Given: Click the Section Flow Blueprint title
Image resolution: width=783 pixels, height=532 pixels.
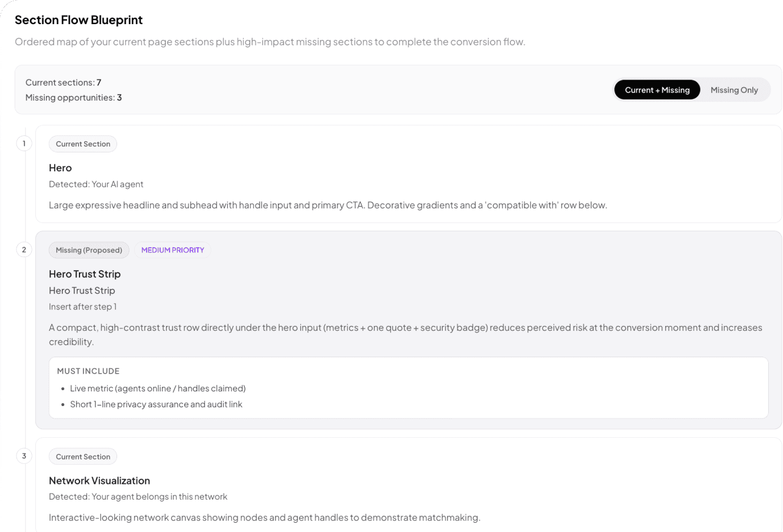Looking at the screenshot, I should click(79, 20).
